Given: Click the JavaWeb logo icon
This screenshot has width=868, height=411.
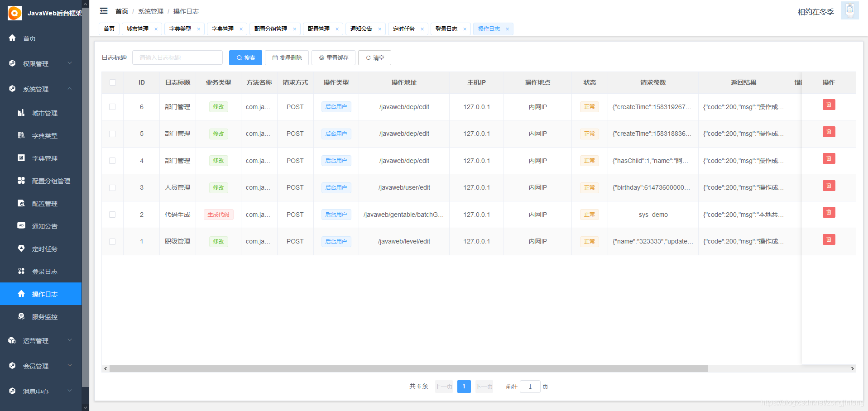Looking at the screenshot, I should coord(15,13).
